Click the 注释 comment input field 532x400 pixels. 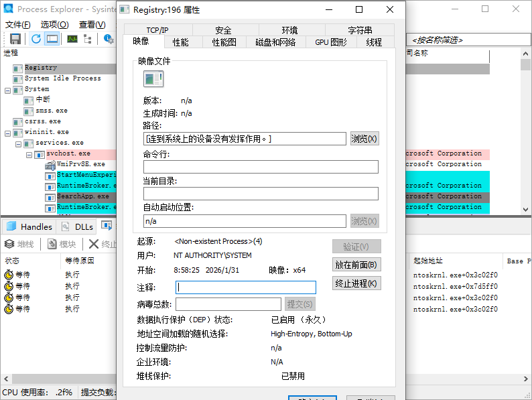pyautogui.click(x=246, y=287)
